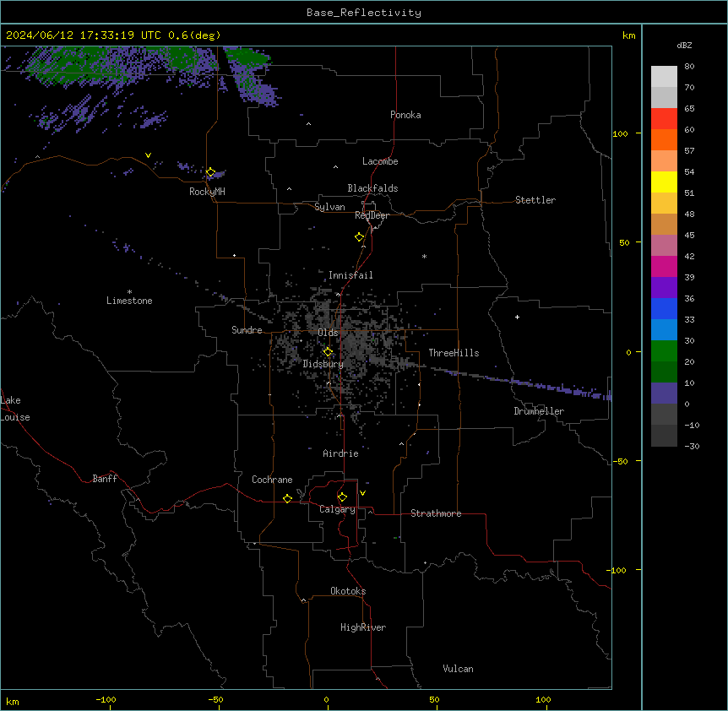Click the Sylvan label

pos(329,207)
